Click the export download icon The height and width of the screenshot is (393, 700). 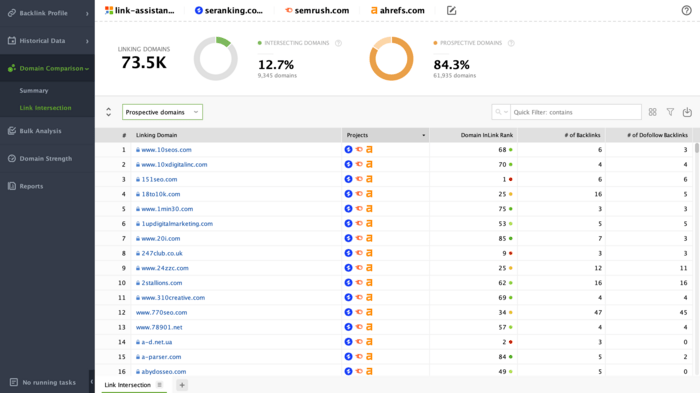click(x=687, y=112)
